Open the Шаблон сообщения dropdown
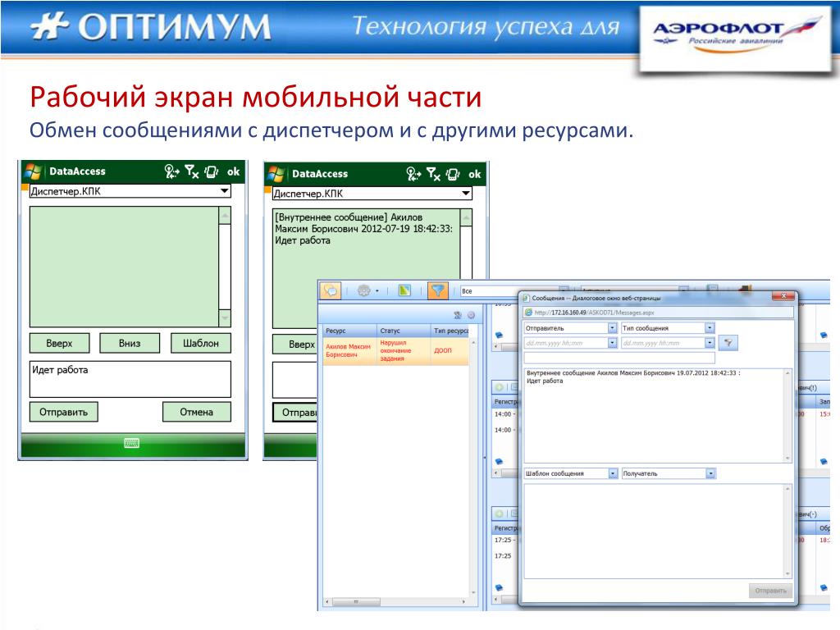The height and width of the screenshot is (630, 840). [614, 473]
